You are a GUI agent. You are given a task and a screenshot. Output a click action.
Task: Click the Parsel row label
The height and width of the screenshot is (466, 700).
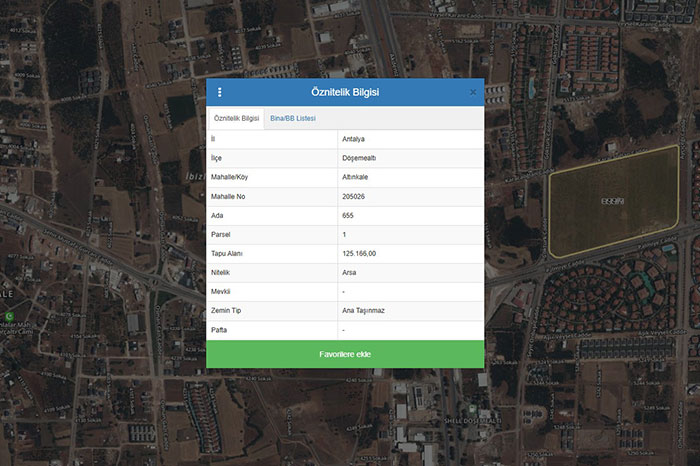[221, 234]
